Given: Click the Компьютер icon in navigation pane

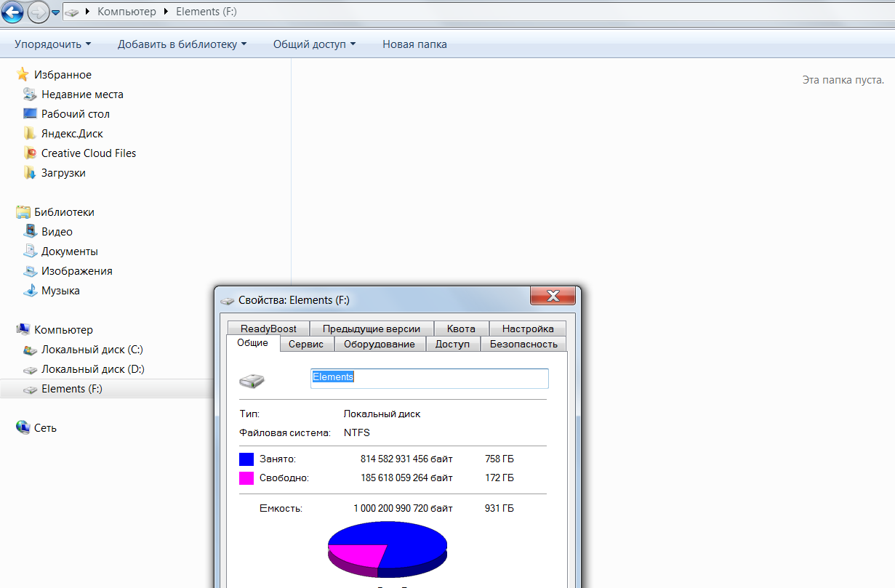Looking at the screenshot, I should pos(23,330).
